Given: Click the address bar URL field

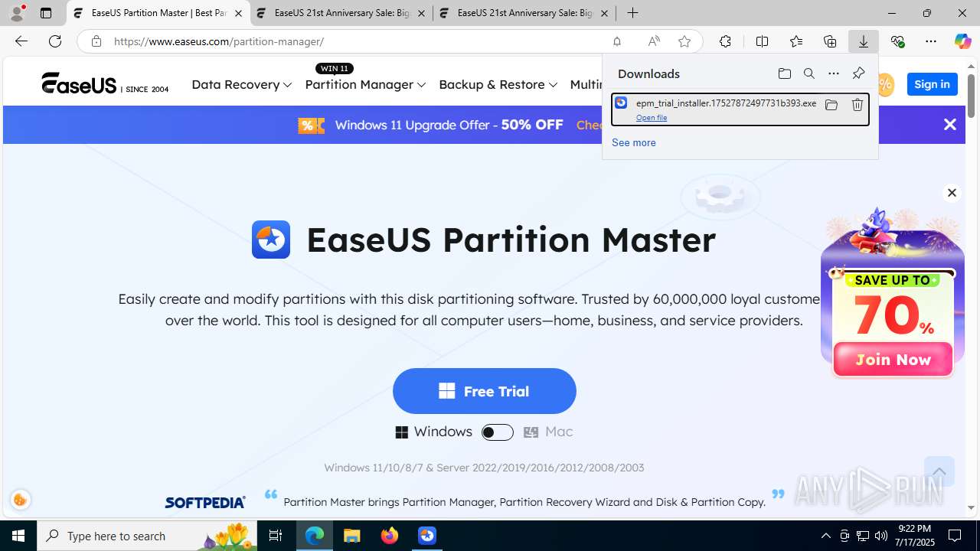Looking at the screenshot, I should tap(356, 41).
